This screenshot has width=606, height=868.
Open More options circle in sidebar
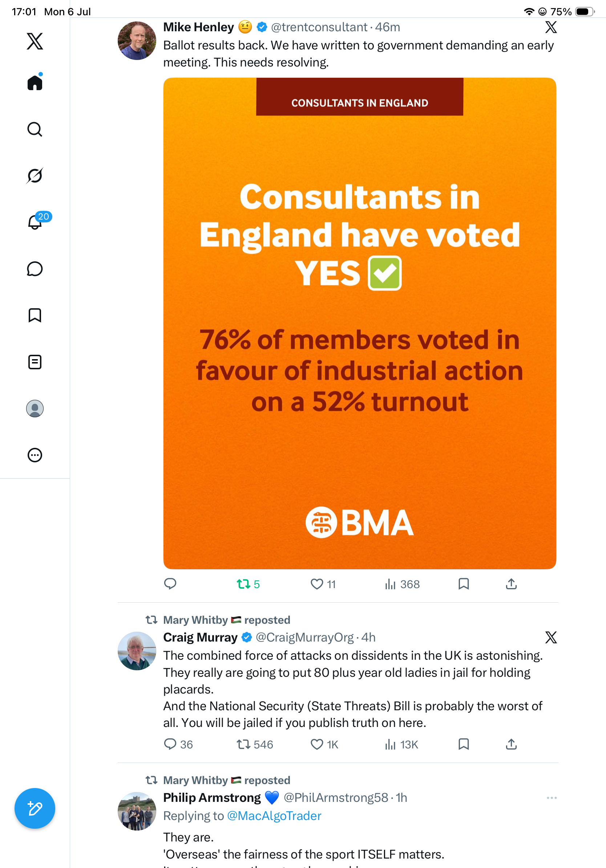[35, 455]
